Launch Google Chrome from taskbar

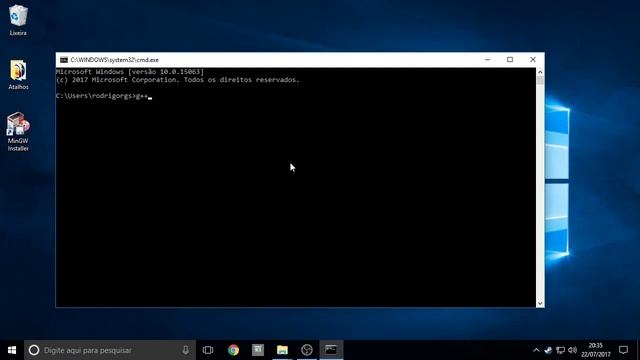tap(233, 350)
